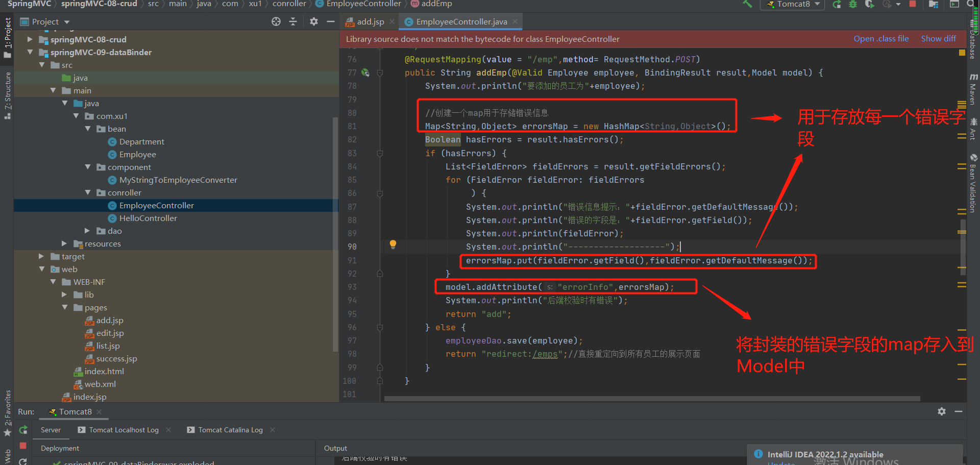Open Project panel gear options

pos(314,21)
